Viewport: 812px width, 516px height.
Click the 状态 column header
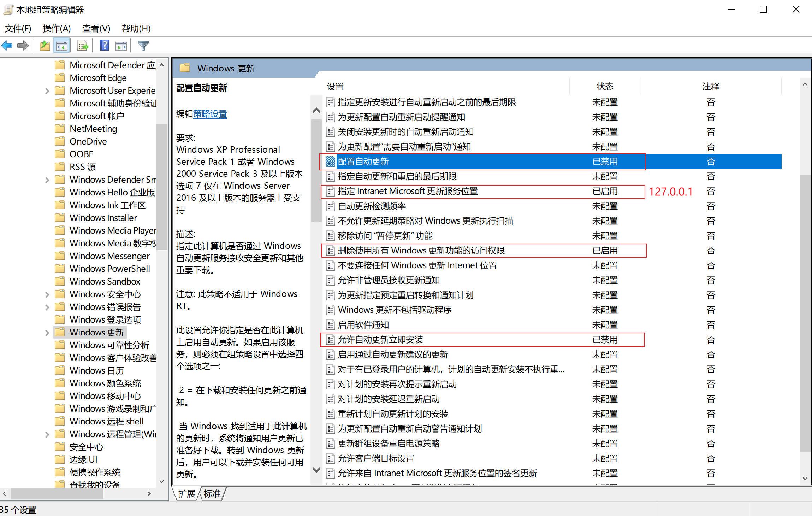click(605, 87)
